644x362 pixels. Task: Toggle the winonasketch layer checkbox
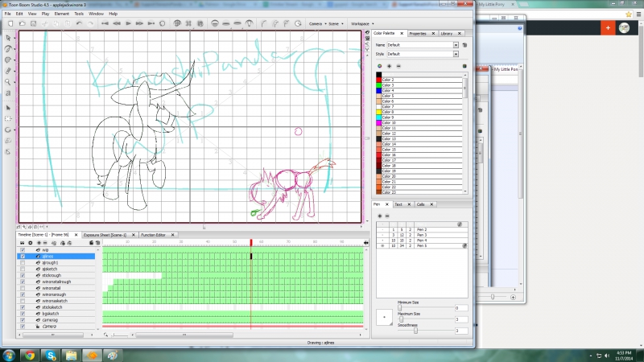pyautogui.click(x=23, y=300)
